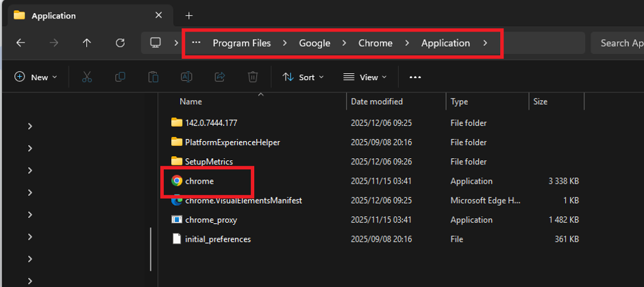Click the 1 482 KB size cell
Viewport: 644px width, 287px height.
pyautogui.click(x=563, y=220)
